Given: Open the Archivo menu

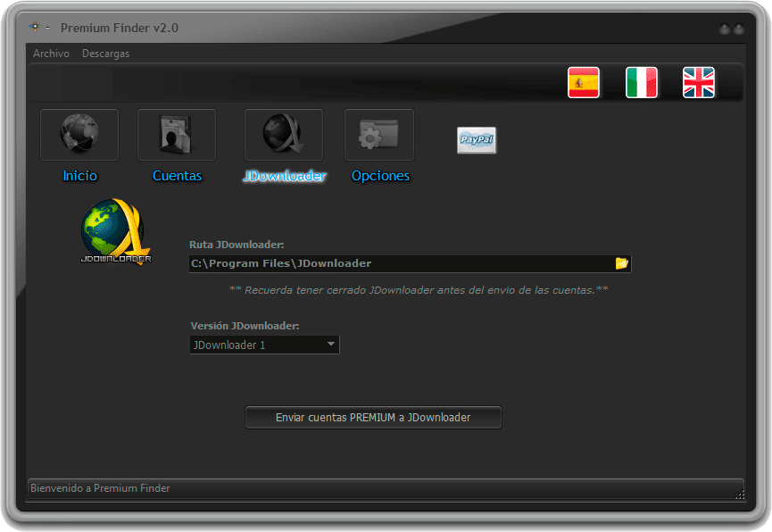Looking at the screenshot, I should [51, 54].
